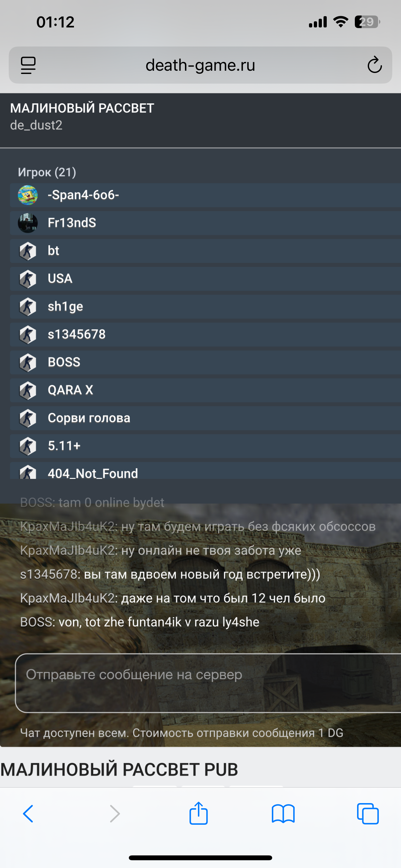Open the Safari bookmarks book icon
This screenshot has height=868, width=401.
(283, 814)
